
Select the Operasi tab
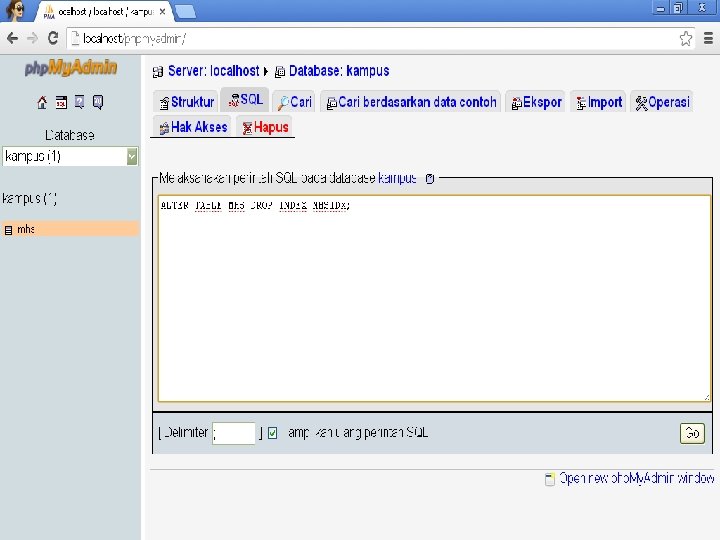662,102
